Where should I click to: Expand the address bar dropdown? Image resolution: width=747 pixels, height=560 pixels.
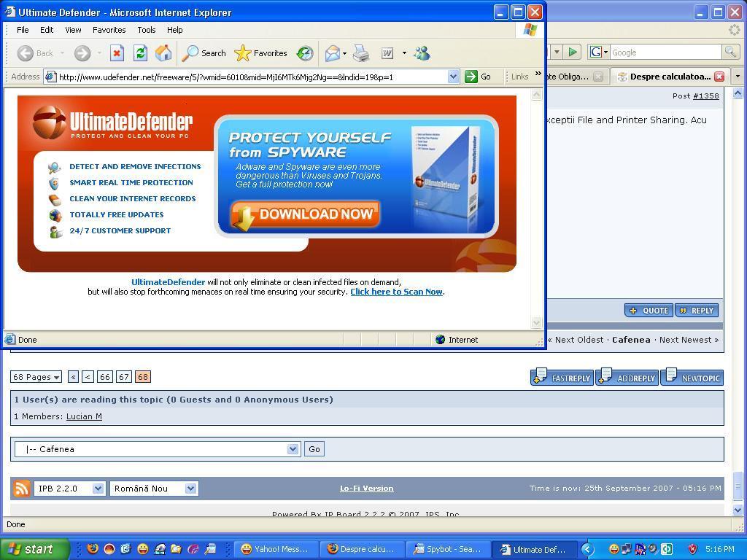453,77
